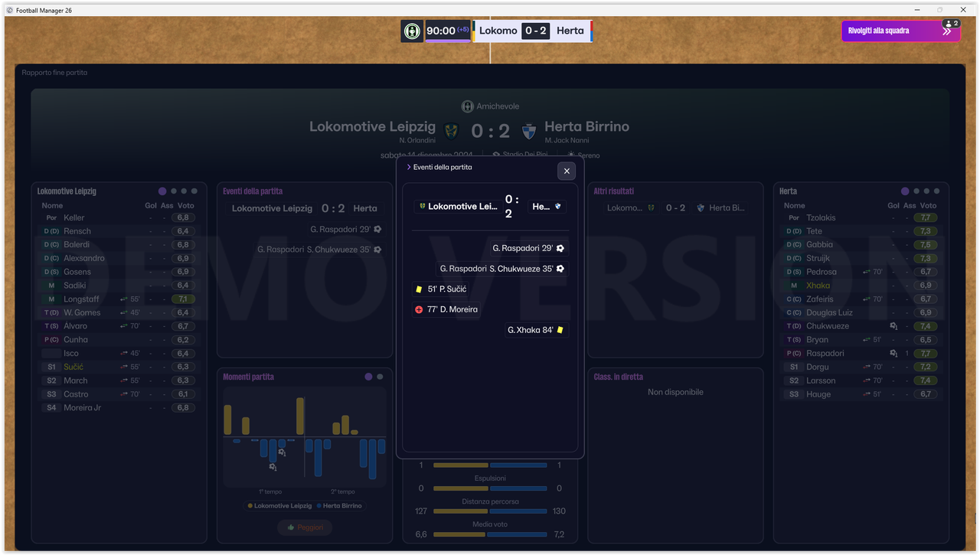980x555 pixels.
Task: Click the yellow card icon beside G. Xhaka
Action: pyautogui.click(x=560, y=330)
